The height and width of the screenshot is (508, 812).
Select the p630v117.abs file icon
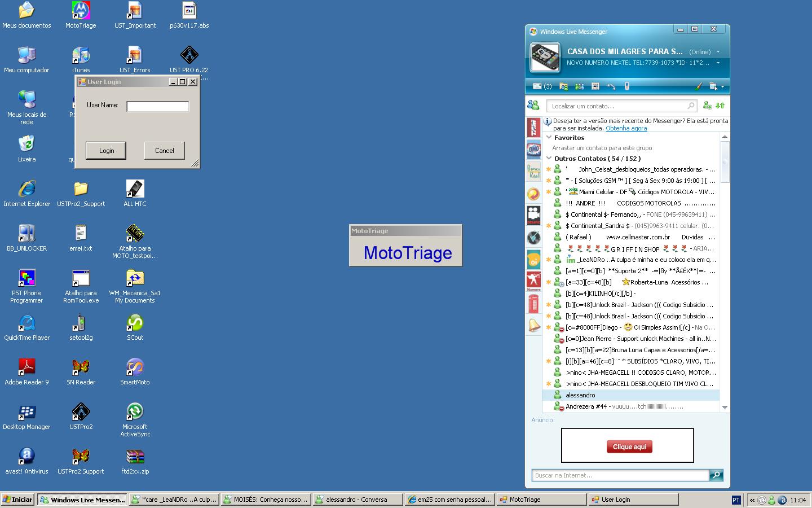point(189,16)
